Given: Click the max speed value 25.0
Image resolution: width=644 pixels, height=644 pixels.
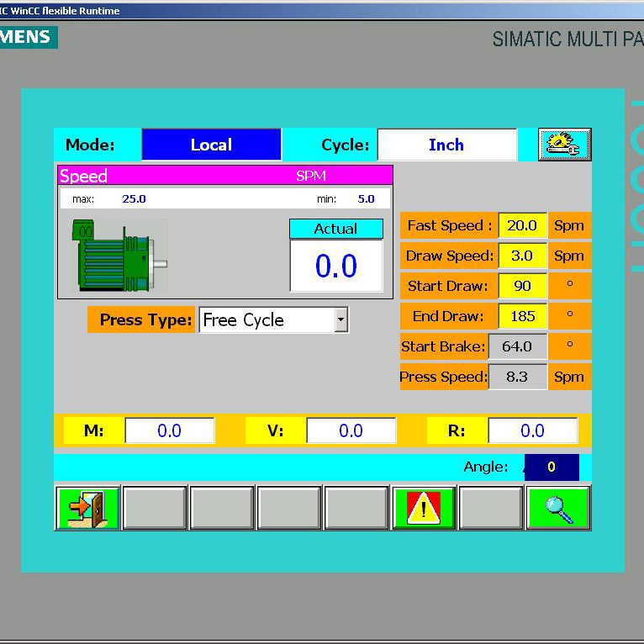Looking at the screenshot, I should click(134, 199).
